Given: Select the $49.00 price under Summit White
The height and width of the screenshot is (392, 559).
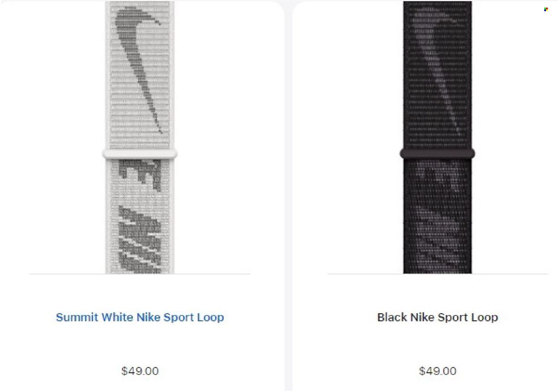Looking at the screenshot, I should pyautogui.click(x=140, y=371).
